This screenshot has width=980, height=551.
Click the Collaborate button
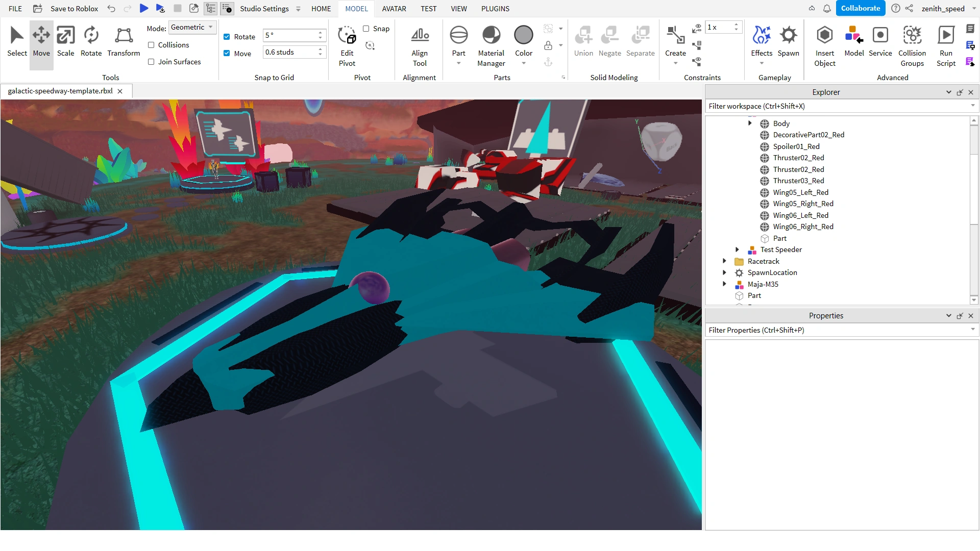[x=860, y=8]
